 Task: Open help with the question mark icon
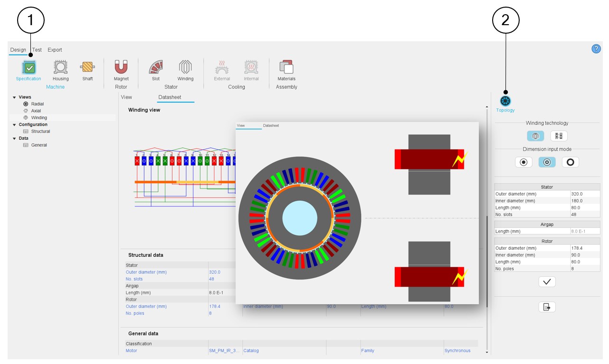click(x=596, y=48)
